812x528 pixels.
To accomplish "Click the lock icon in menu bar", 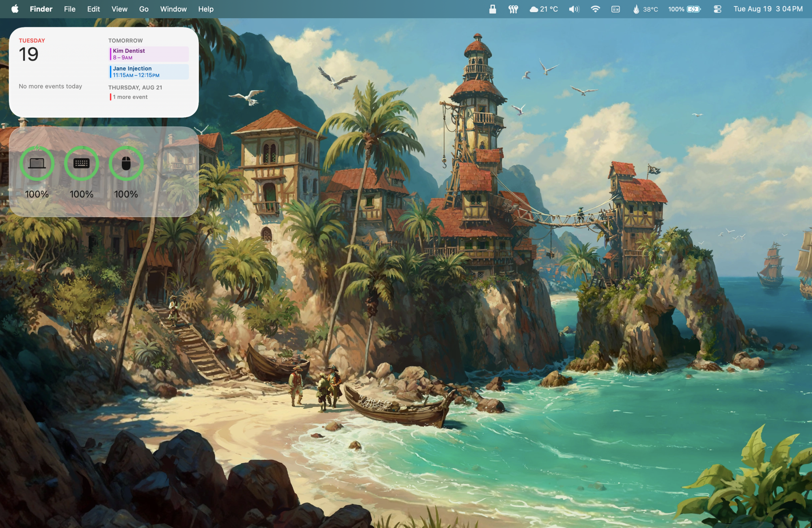I will click(492, 9).
